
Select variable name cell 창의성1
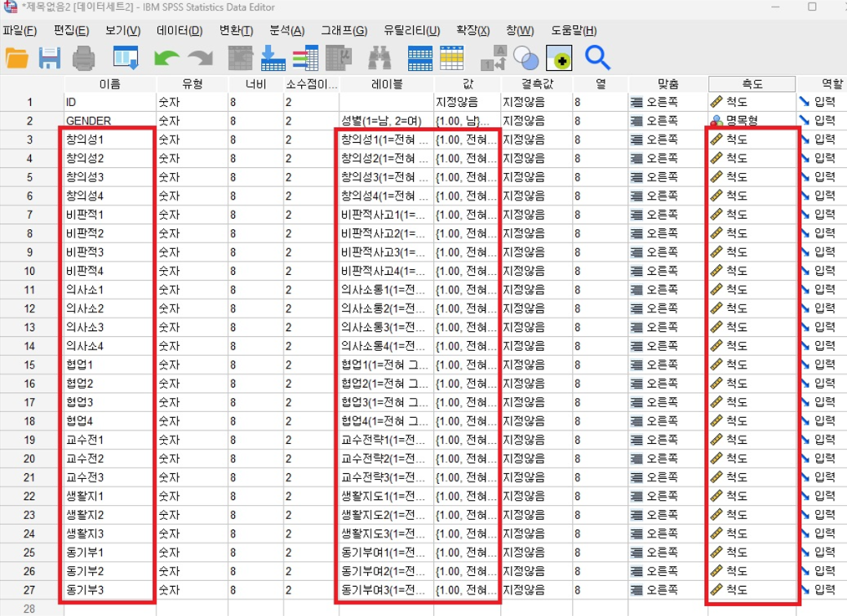pos(110,140)
